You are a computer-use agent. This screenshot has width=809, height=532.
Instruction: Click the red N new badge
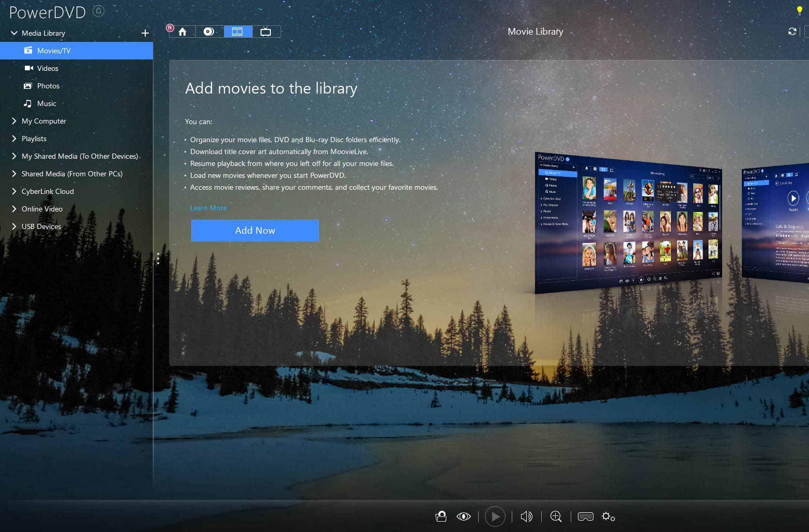point(170,28)
